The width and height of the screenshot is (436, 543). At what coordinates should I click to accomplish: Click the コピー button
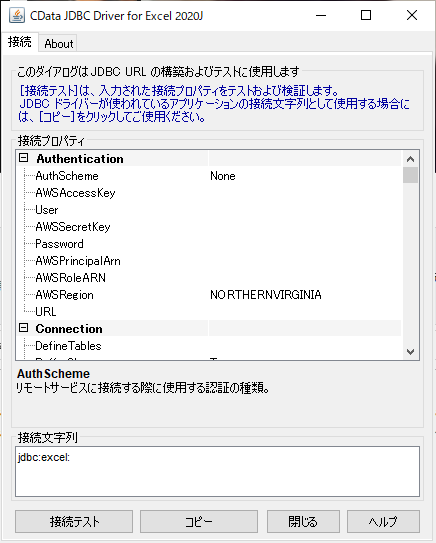click(x=199, y=522)
